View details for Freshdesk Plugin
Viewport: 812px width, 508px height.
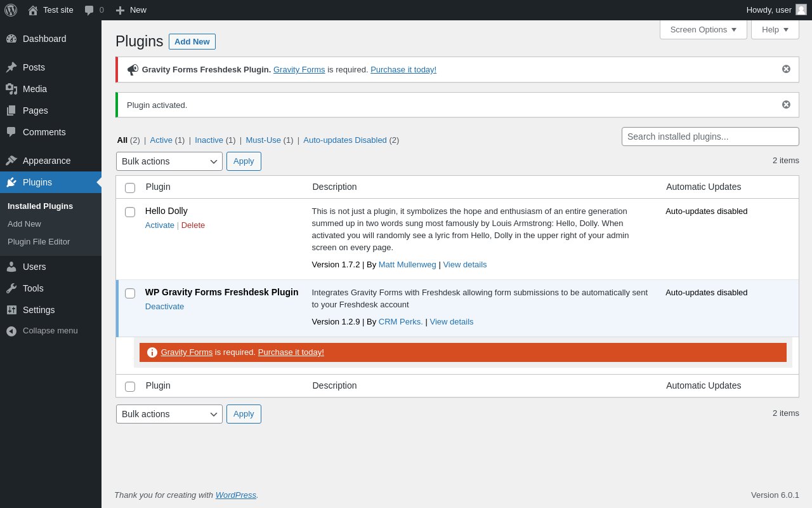452,322
